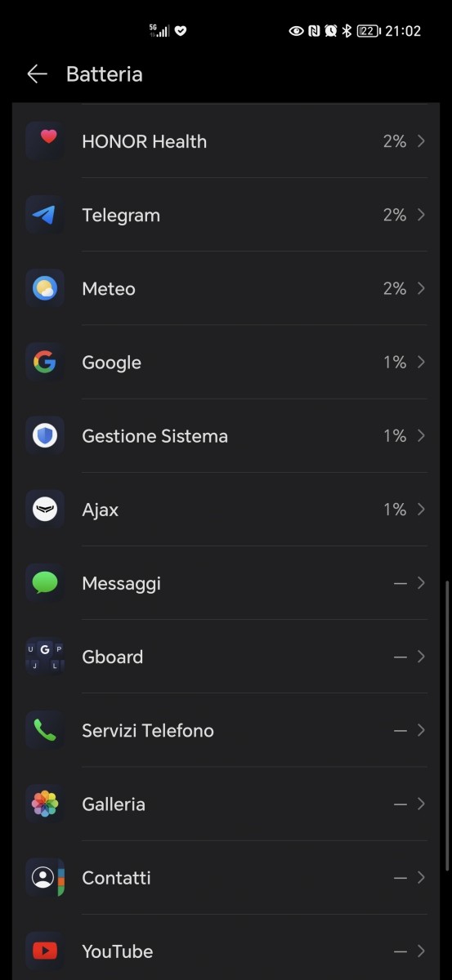The width and height of the screenshot is (452, 980).
Task: Open the Meteo battery usage entry
Action: coord(226,288)
